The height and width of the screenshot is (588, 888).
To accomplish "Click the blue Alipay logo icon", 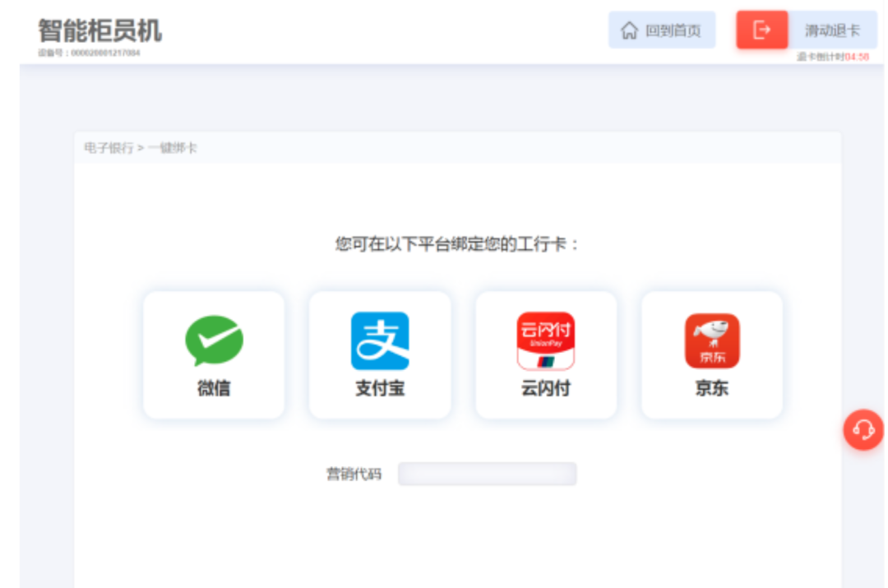I will point(380,340).
